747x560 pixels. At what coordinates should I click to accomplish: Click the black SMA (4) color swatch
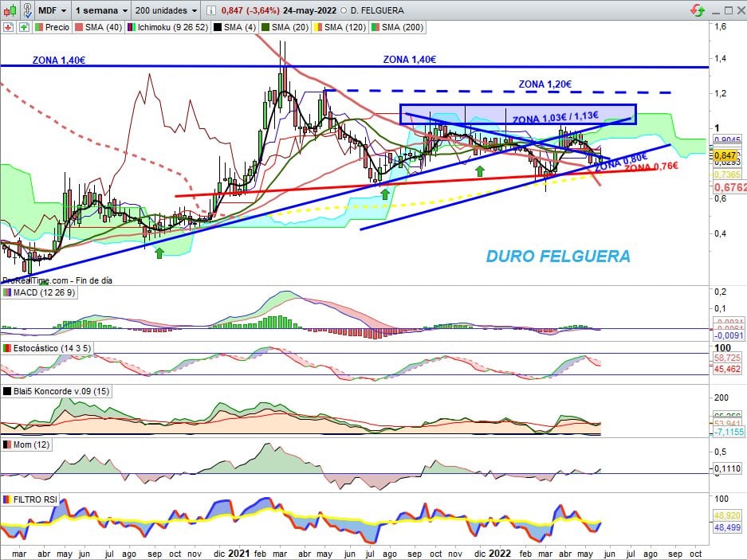[218, 27]
